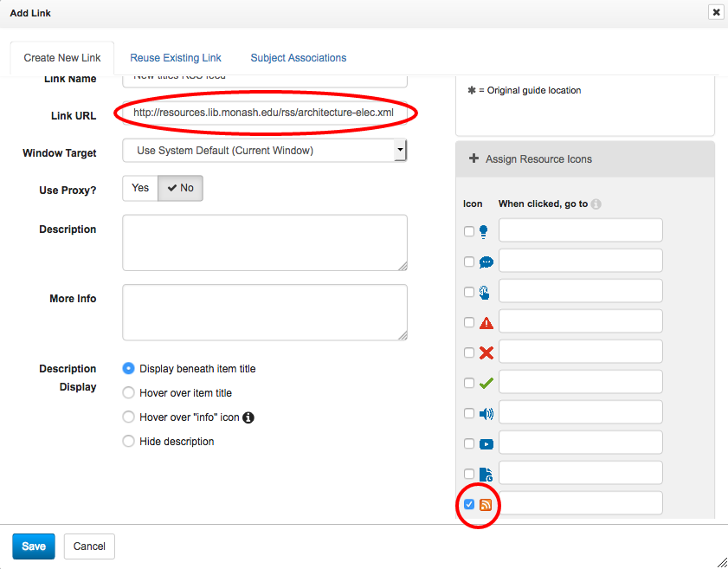Close the Add Link dialog
This screenshot has height=569, width=728.
pos(716,12)
